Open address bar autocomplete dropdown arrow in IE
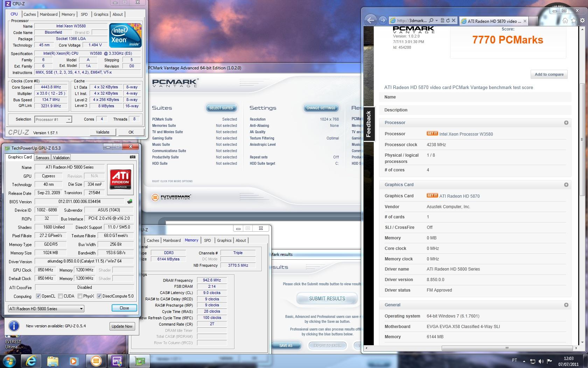Viewport: 588px width, 368px height. click(x=436, y=21)
